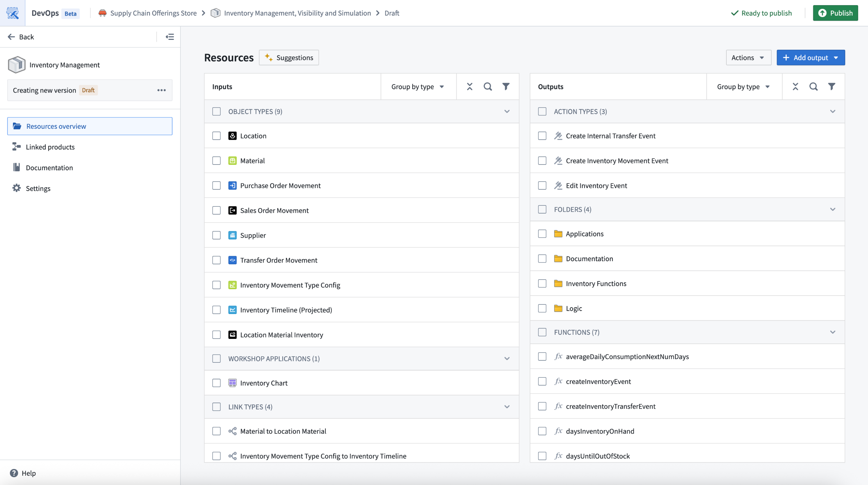Viewport: 868px width, 485px height.
Task: Collapse the FOLDERS section chevron
Action: click(833, 209)
